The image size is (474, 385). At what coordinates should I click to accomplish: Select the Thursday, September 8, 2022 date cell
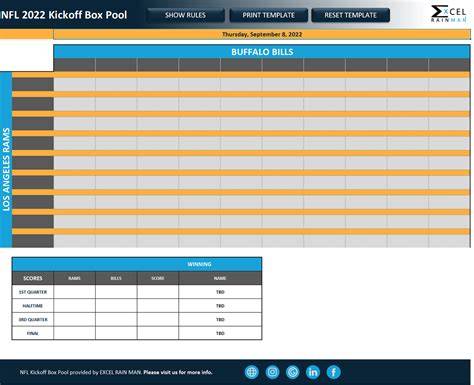click(x=262, y=34)
